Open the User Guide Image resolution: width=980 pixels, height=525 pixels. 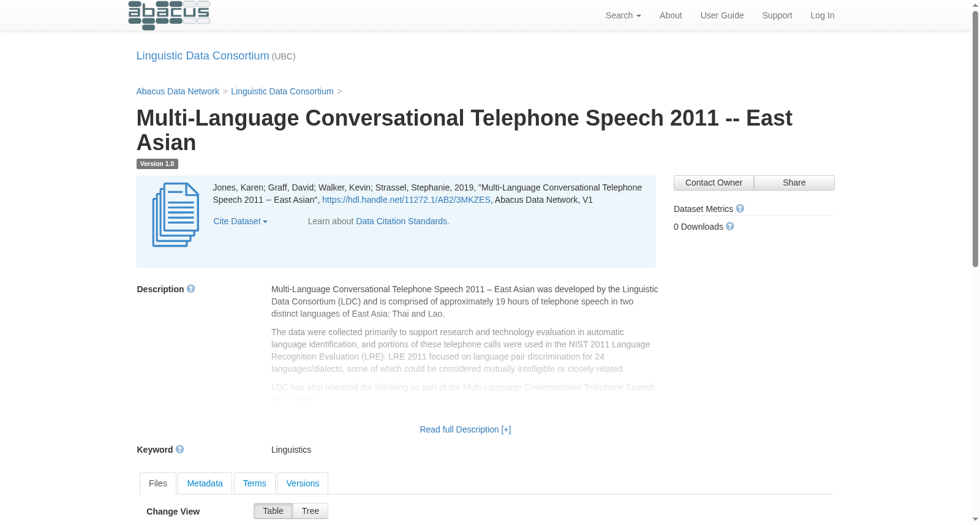click(722, 15)
